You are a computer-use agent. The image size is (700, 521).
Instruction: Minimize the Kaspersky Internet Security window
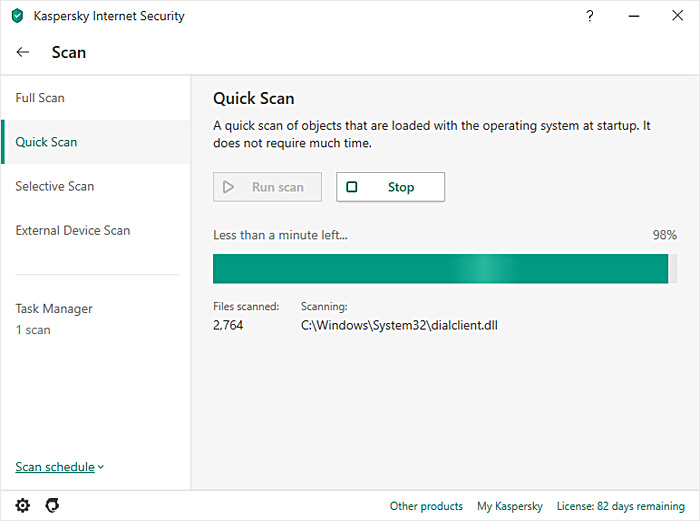pyautogui.click(x=634, y=16)
